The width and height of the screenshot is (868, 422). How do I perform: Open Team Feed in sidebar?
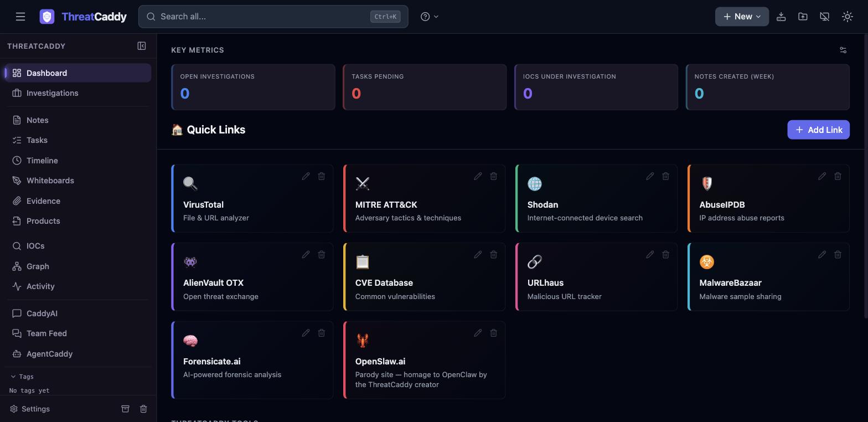tap(77, 333)
